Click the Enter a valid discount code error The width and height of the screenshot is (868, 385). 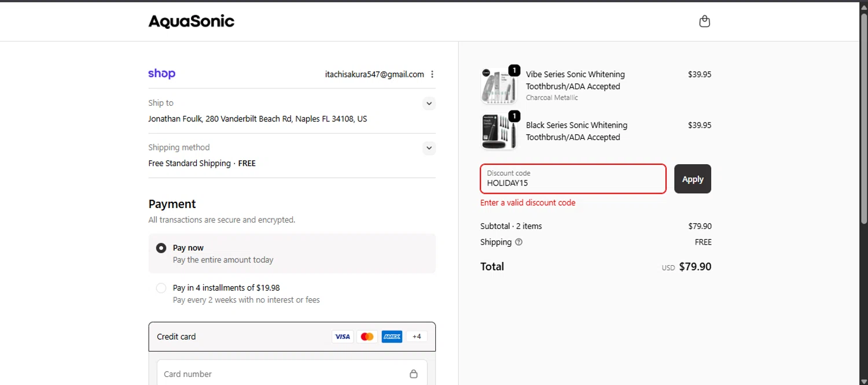point(528,203)
